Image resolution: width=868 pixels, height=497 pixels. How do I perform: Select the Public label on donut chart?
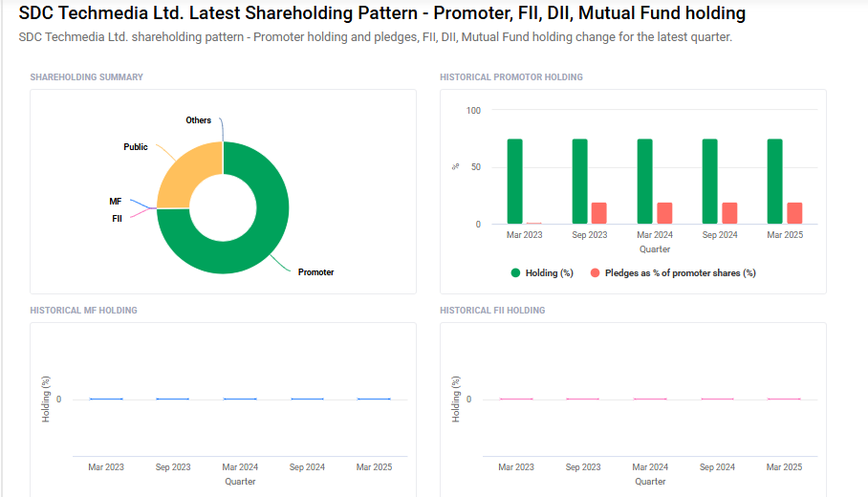pos(136,146)
